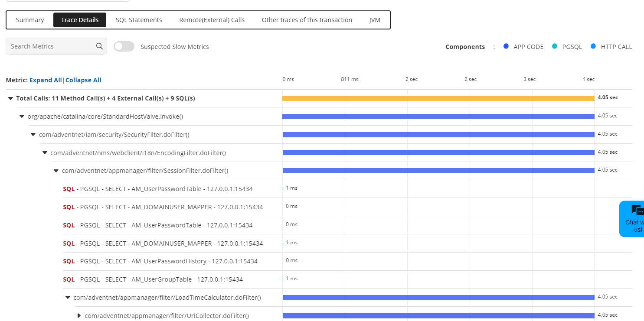Click the search magnifier icon
The width and height of the screenshot is (644, 321).
click(99, 46)
